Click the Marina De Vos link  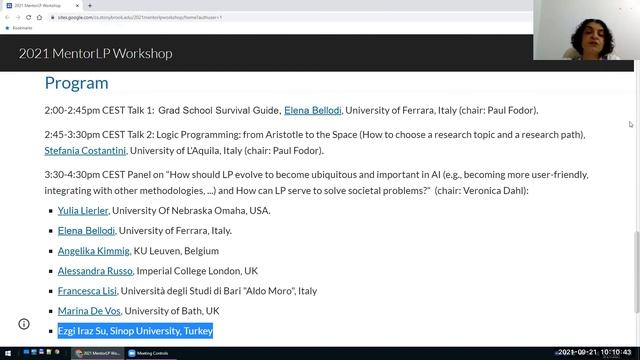[x=89, y=311]
